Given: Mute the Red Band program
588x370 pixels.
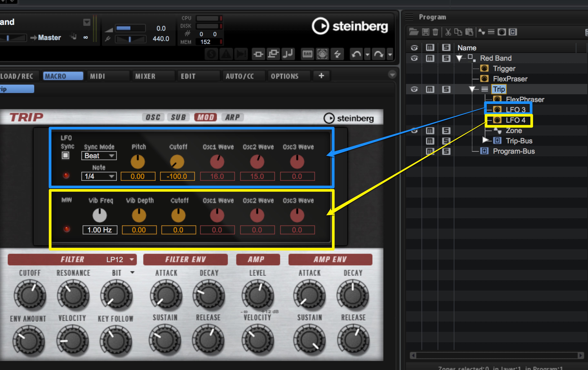Looking at the screenshot, I should coord(430,58).
